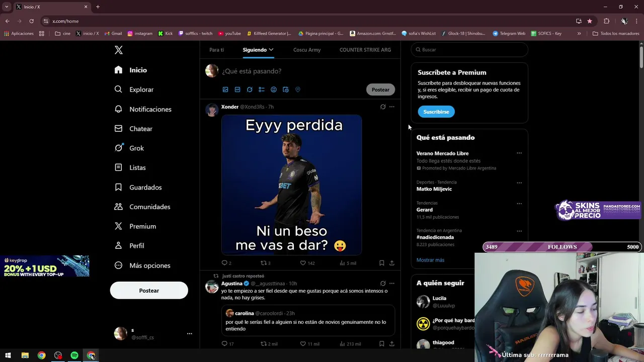
Task: Open more options on Xonder's post
Action: coord(392,107)
